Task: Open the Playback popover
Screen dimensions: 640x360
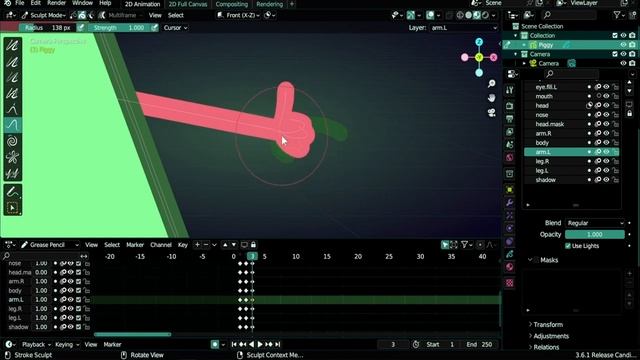Action: point(36,344)
